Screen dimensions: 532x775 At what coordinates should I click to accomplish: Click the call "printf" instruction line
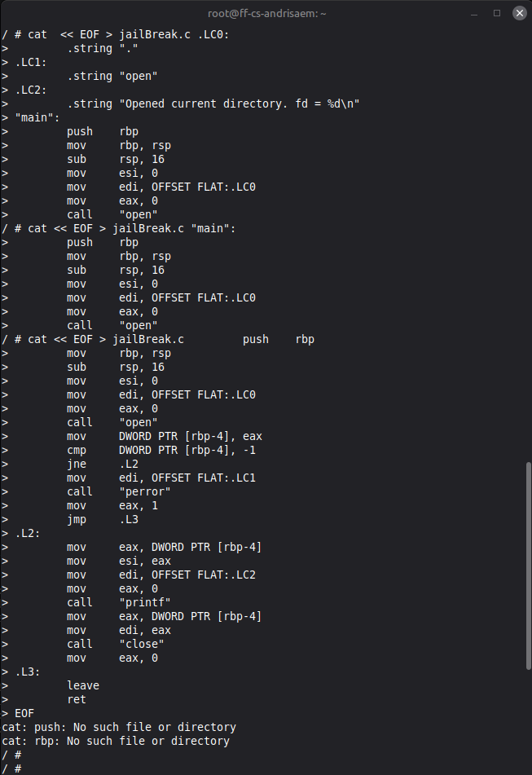tap(119, 602)
